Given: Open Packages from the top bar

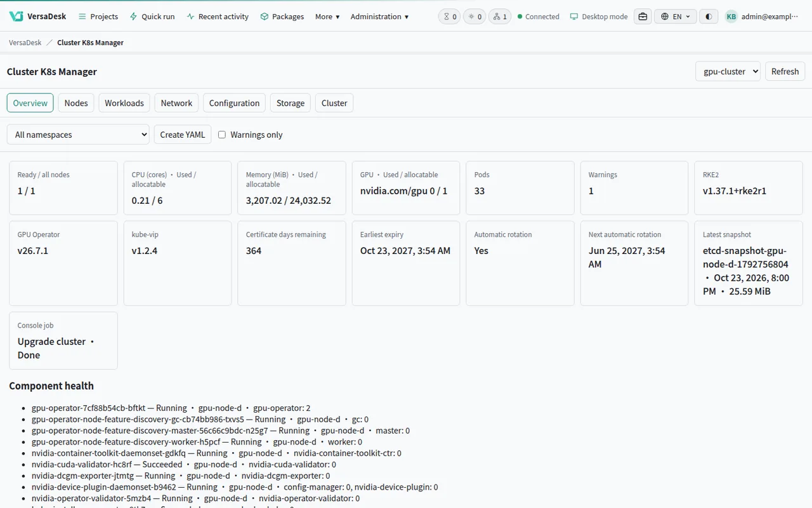Looking at the screenshot, I should (x=282, y=17).
